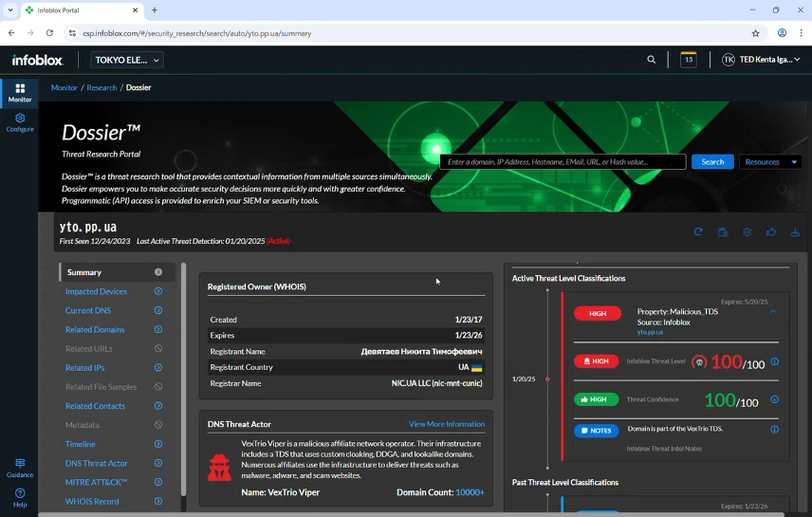Click the refresh icon in dossier header
Screen dimensions: 812x517
tap(698, 232)
